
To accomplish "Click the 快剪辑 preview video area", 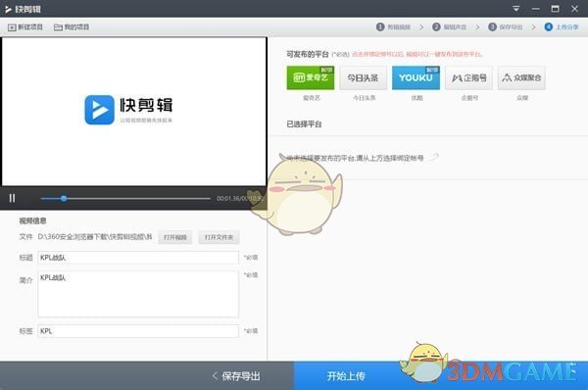I will (x=134, y=112).
